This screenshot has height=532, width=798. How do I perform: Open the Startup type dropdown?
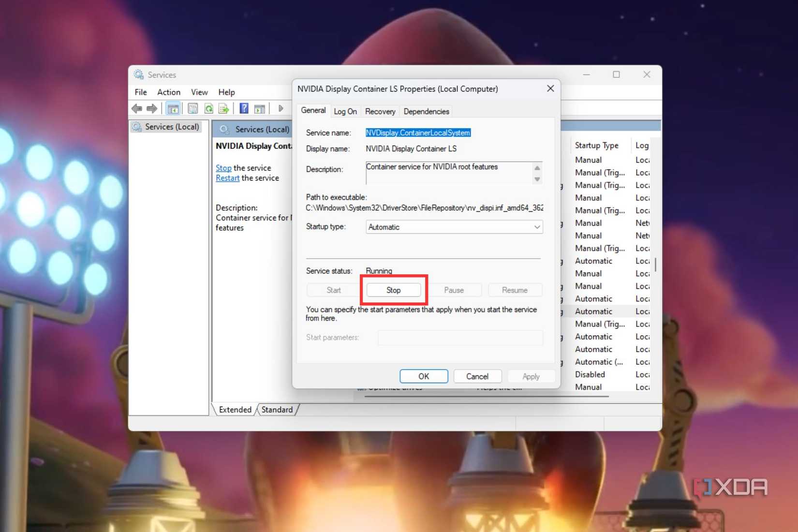(453, 227)
